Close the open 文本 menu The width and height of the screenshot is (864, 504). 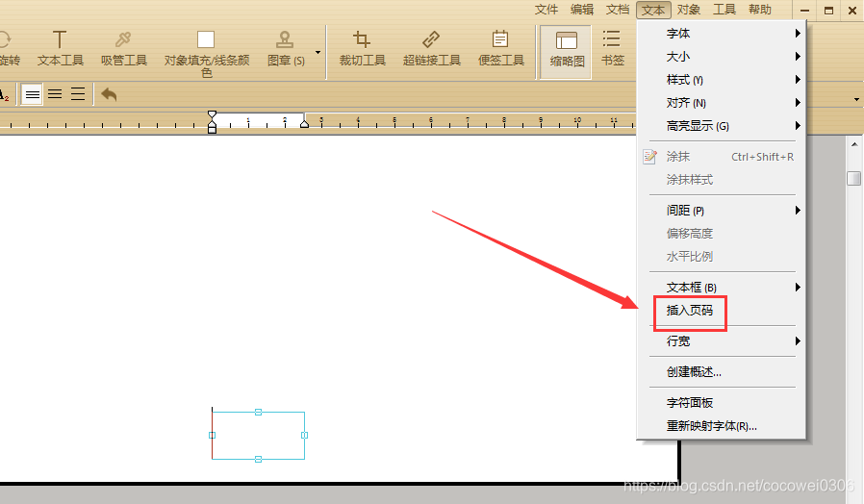coord(653,10)
